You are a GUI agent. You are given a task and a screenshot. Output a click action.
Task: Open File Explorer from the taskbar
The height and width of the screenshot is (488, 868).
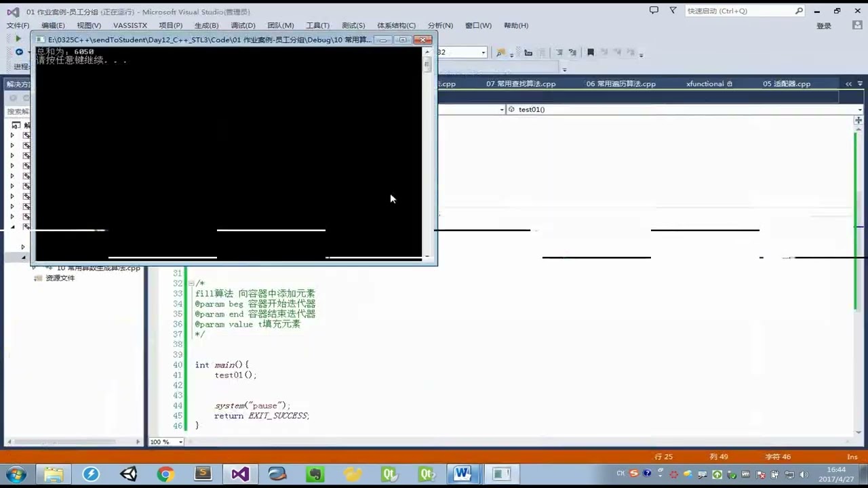coord(54,474)
